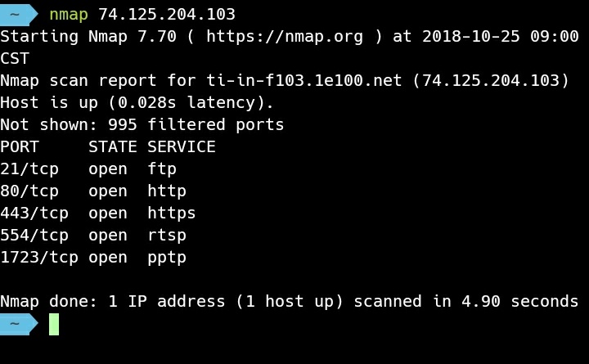Click the ftp service name
Viewport: 589px width, 364px height.
point(162,169)
